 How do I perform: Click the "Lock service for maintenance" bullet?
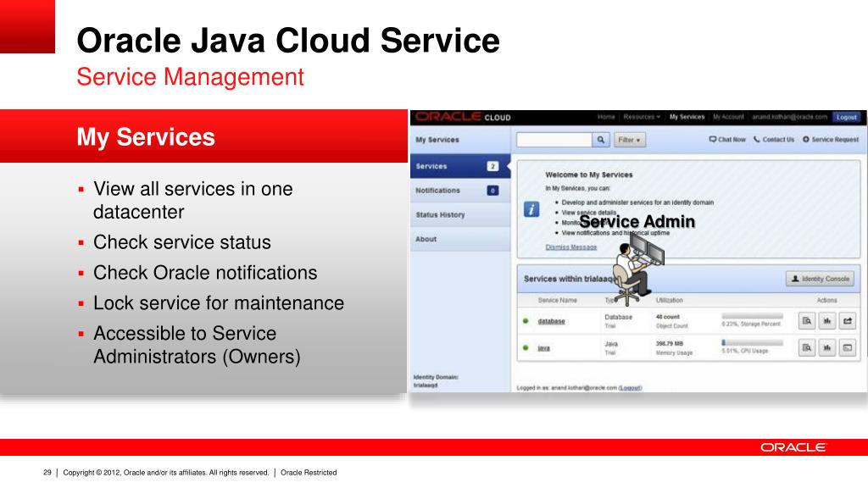point(219,303)
